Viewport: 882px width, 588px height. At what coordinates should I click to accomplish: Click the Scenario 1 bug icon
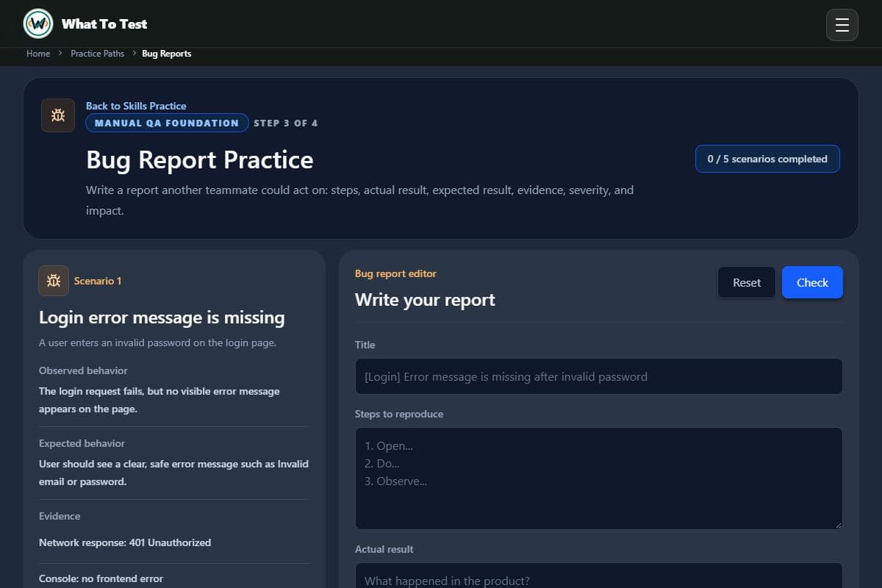[x=54, y=281]
